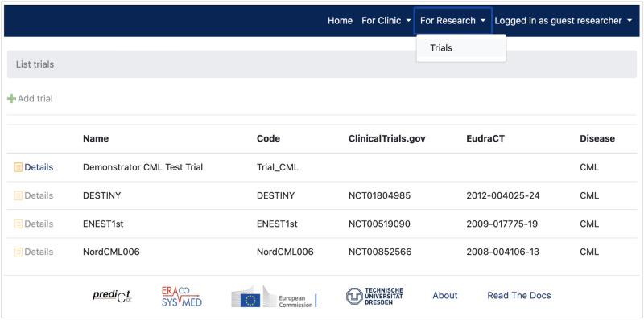The width and height of the screenshot is (644, 320).
Task: Click NCT01804985 identifier
Action: [379, 195]
